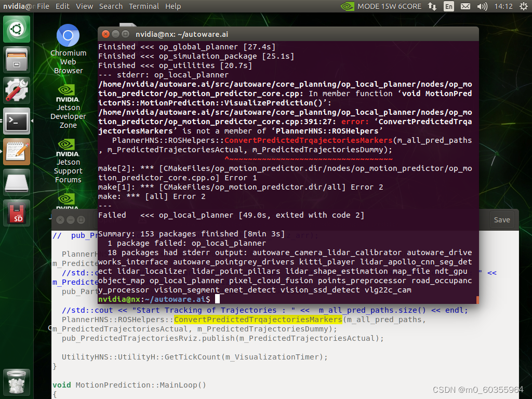532x399 pixels.
Task: Open the removable drive icon in launcher
Action: pos(17,182)
